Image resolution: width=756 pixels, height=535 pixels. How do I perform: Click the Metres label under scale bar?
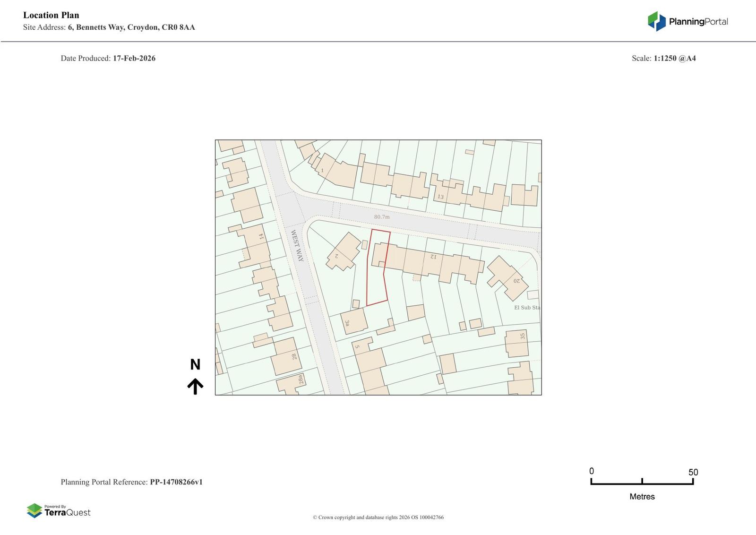pos(642,497)
